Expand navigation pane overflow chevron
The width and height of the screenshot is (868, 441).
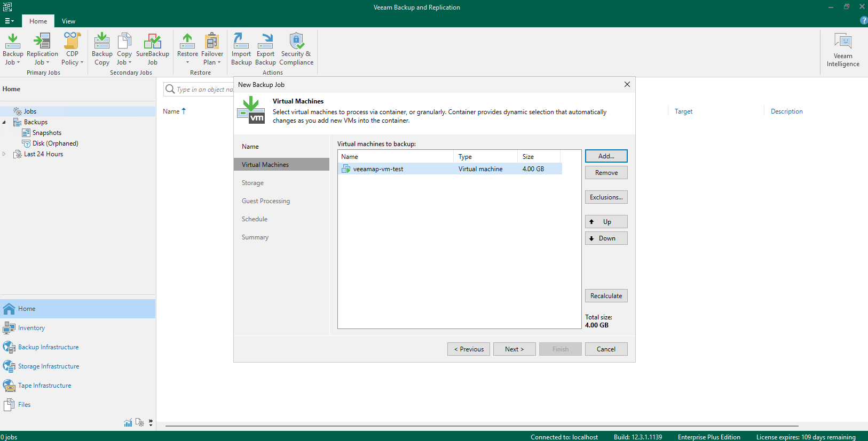pos(151,423)
